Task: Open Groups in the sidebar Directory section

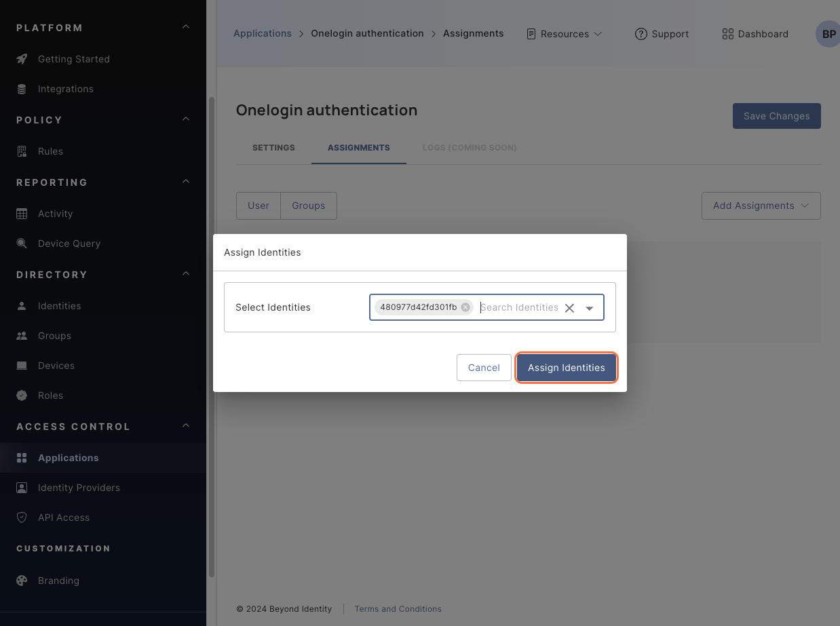Action: [x=103, y=336]
